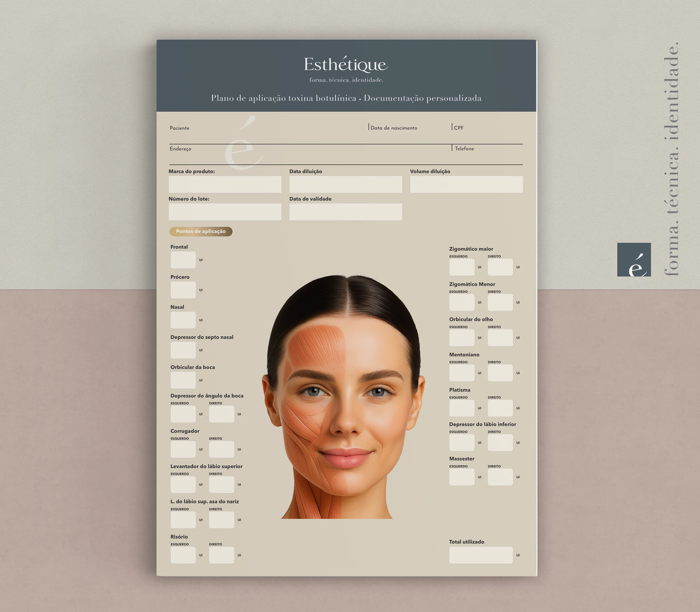Click the Nasal units box
This screenshot has width=700, height=612.
coord(183,320)
